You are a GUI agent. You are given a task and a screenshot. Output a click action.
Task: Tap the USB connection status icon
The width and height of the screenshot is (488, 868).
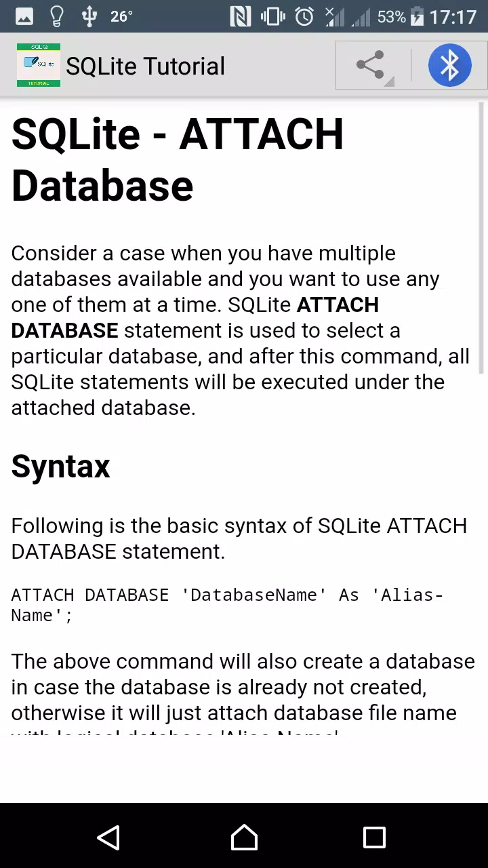point(89,16)
